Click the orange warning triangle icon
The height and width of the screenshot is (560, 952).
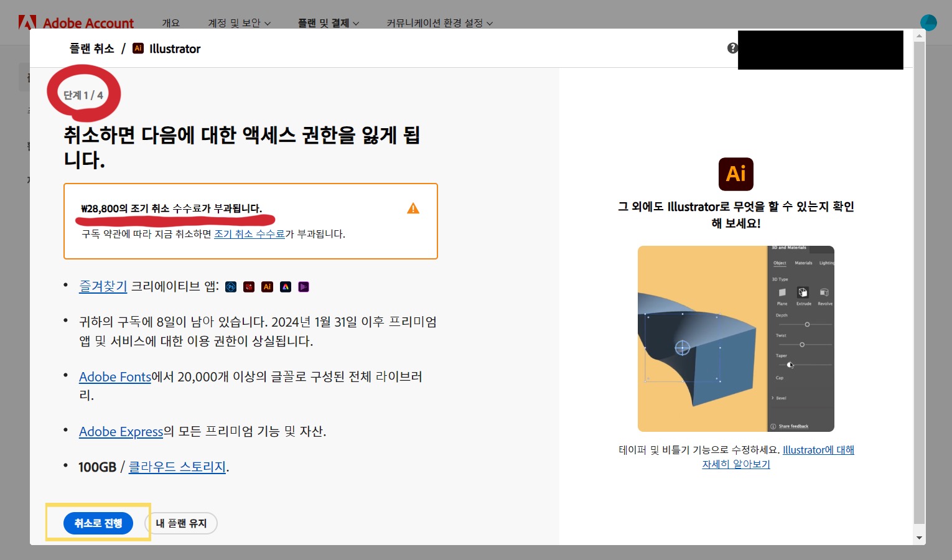point(413,208)
